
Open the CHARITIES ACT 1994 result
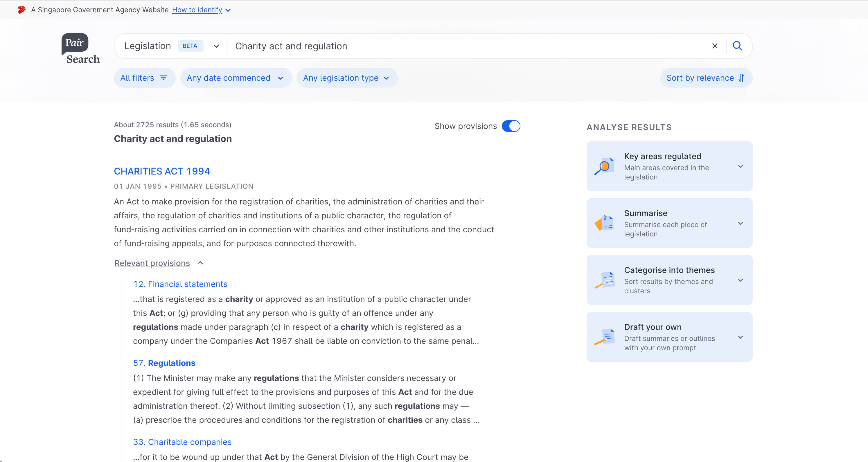tap(162, 171)
